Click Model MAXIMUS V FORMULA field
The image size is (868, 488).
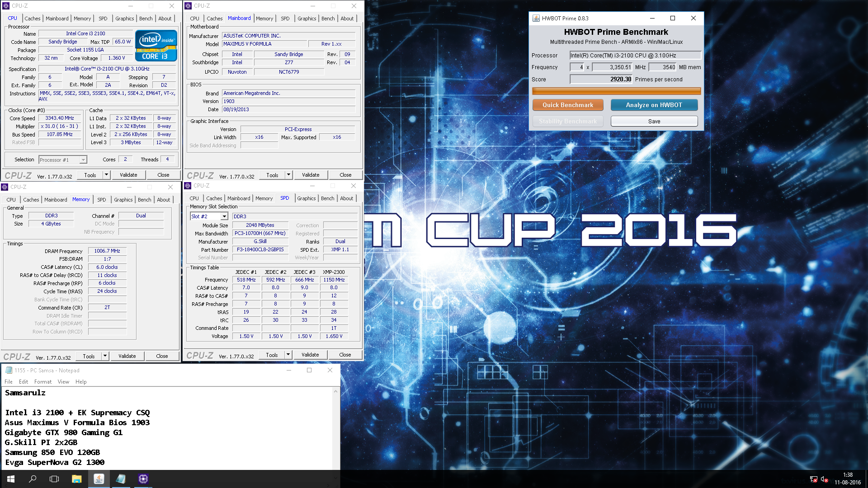264,44
